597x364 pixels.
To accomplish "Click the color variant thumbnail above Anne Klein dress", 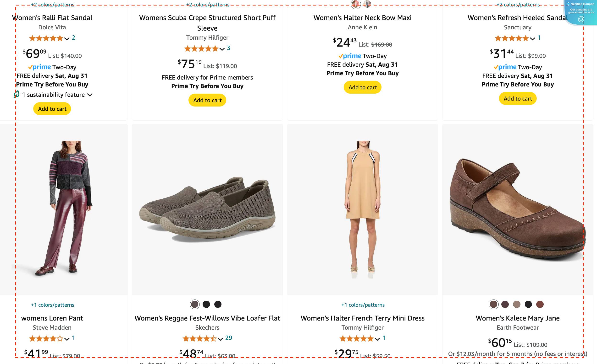I will tap(356, 4).
